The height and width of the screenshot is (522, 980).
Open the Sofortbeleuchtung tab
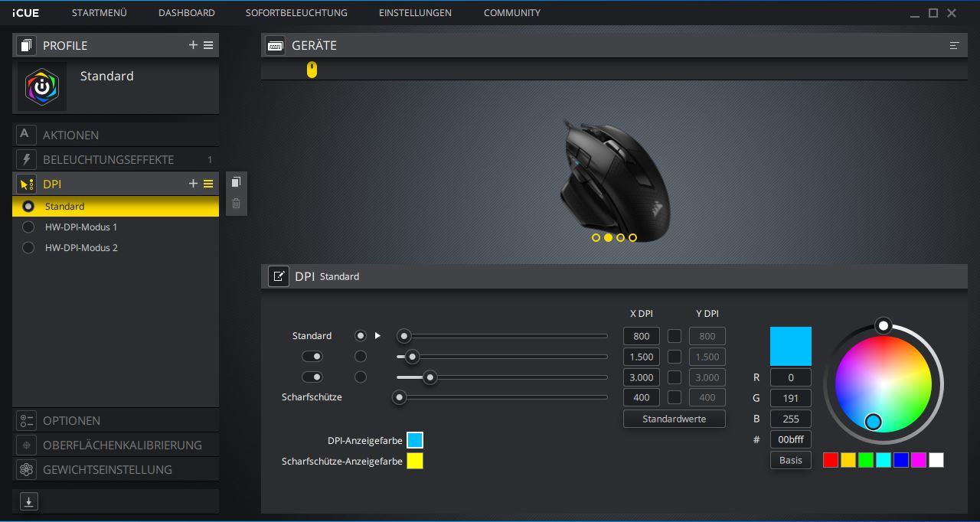point(296,13)
